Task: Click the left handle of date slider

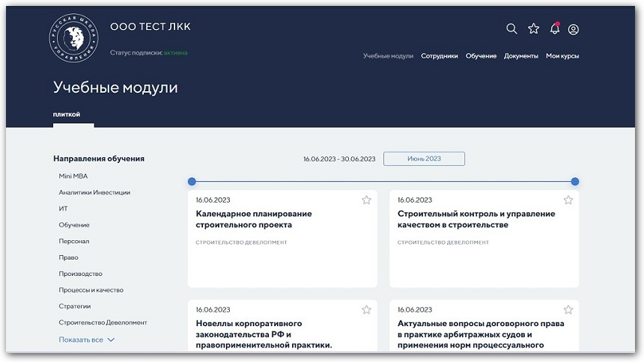Action: tap(192, 182)
